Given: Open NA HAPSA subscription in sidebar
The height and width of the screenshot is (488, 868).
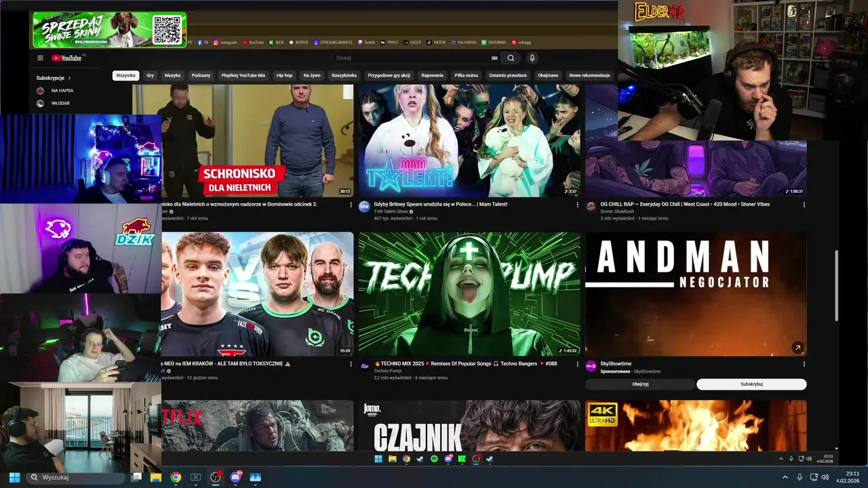Looking at the screenshot, I should point(61,91).
